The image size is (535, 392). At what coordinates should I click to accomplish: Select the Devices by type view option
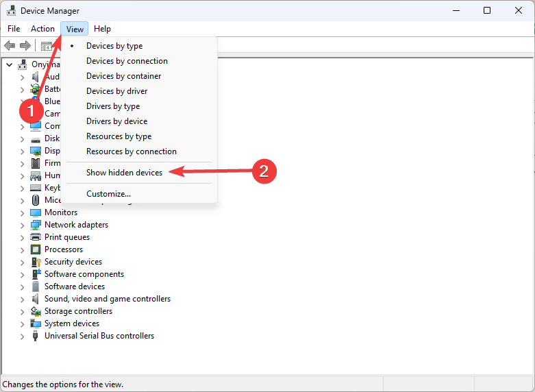[139, 46]
